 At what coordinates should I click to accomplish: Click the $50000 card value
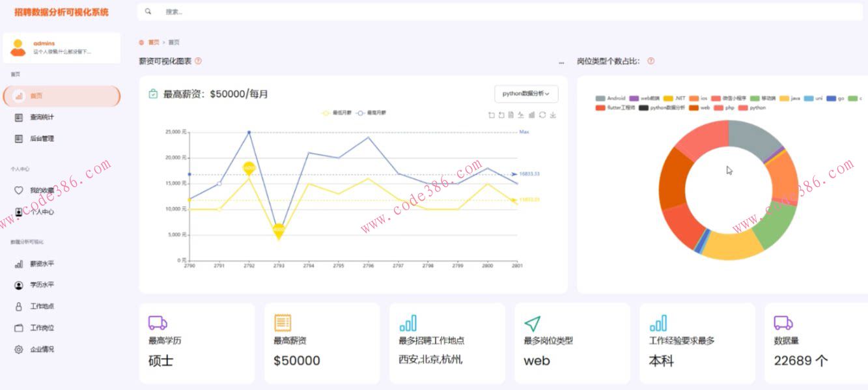coord(297,361)
